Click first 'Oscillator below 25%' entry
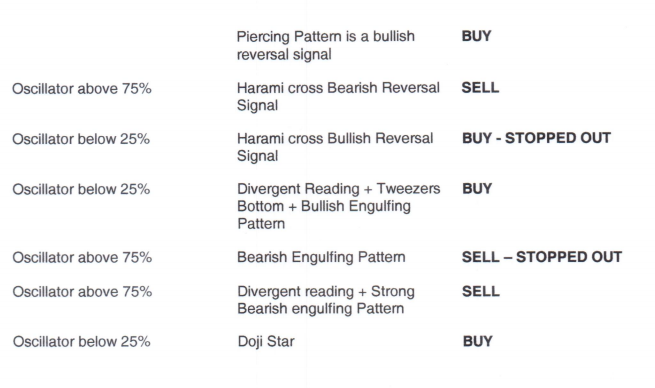Viewport: 655px width, 388px height. click(x=81, y=139)
